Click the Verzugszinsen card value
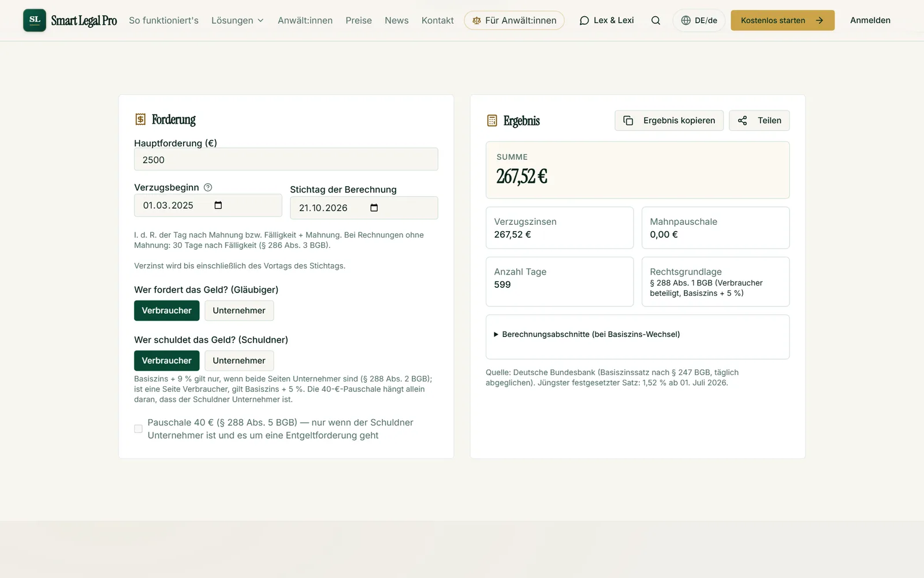Screen dimensions: 924x578 (x=513, y=234)
